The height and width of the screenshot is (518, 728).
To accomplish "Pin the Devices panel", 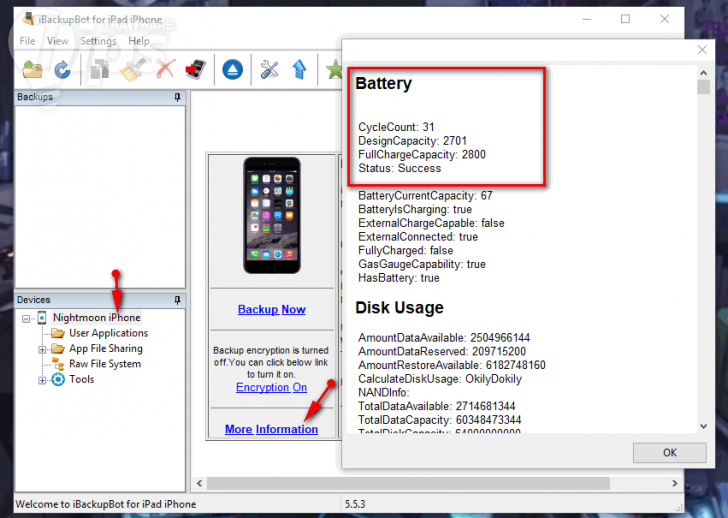I will (x=177, y=300).
